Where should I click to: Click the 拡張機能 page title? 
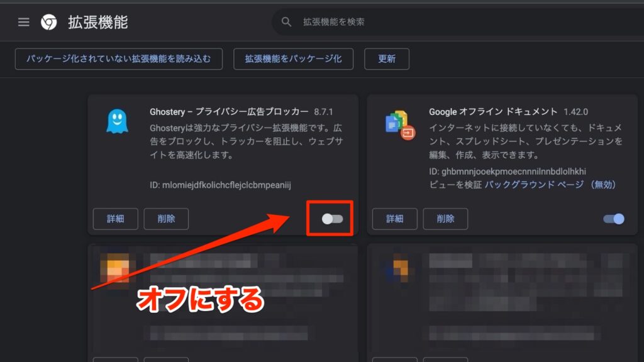97,22
